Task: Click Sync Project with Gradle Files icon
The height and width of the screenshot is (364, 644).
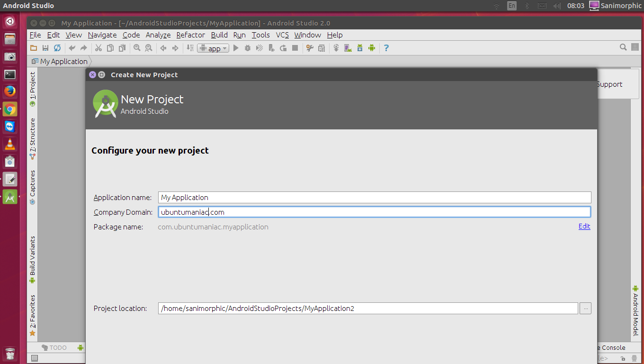Action: pos(336,48)
